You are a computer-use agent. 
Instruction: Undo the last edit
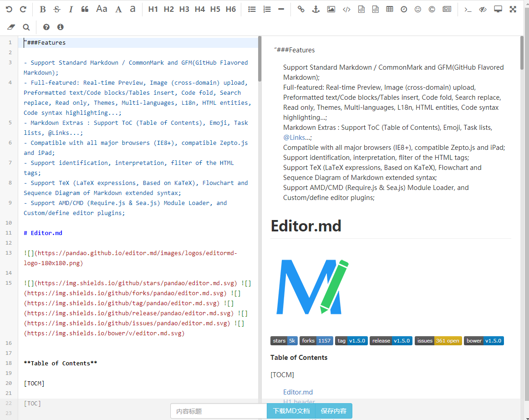click(9, 9)
